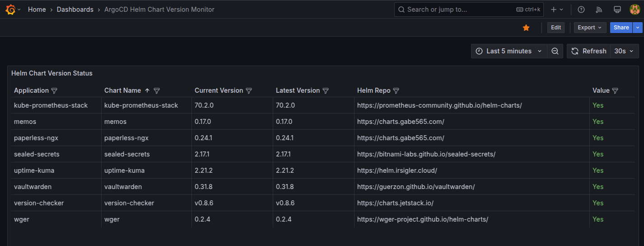Click the 0.24.1 Current Version cell

click(x=203, y=138)
